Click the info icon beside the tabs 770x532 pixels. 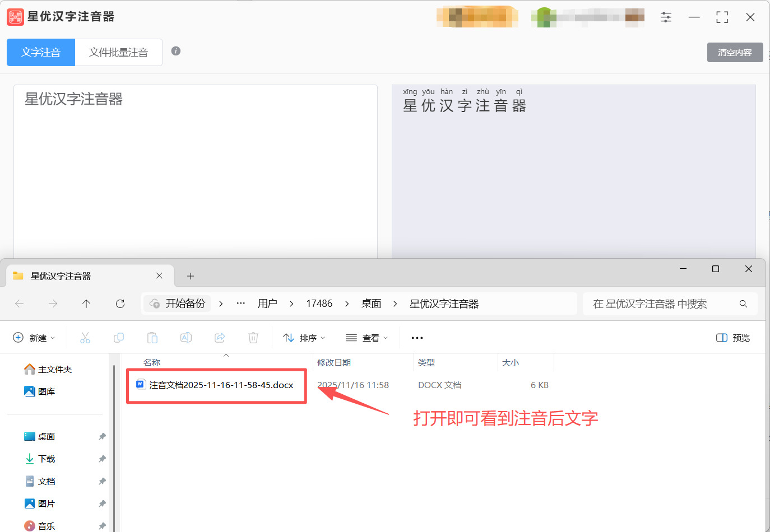[175, 50]
